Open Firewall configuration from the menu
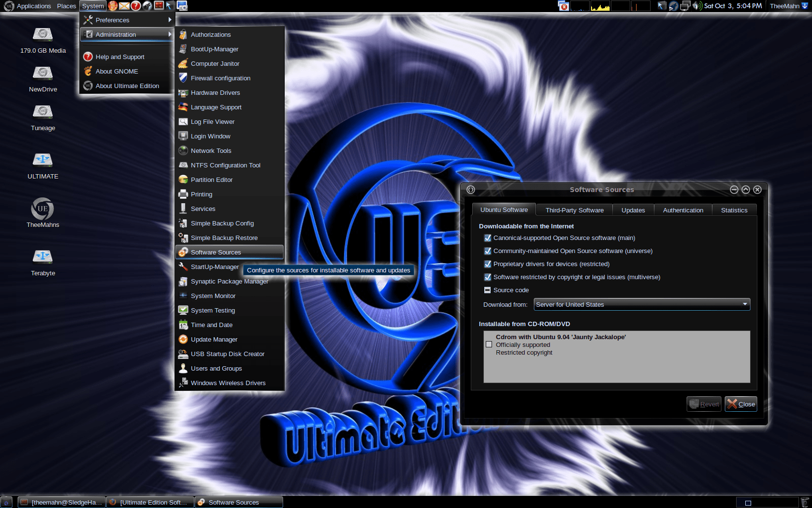Screen dimensions: 812x508 pos(230,78)
